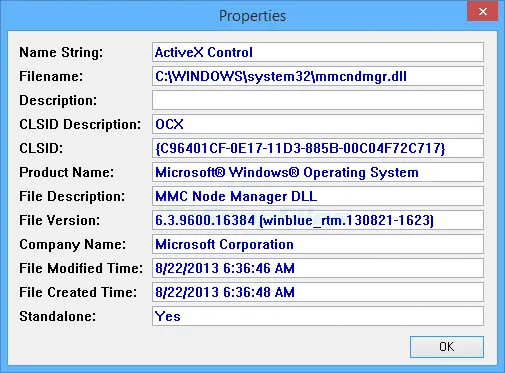
Task: Click the 'File Description:' label
Action: (72, 197)
